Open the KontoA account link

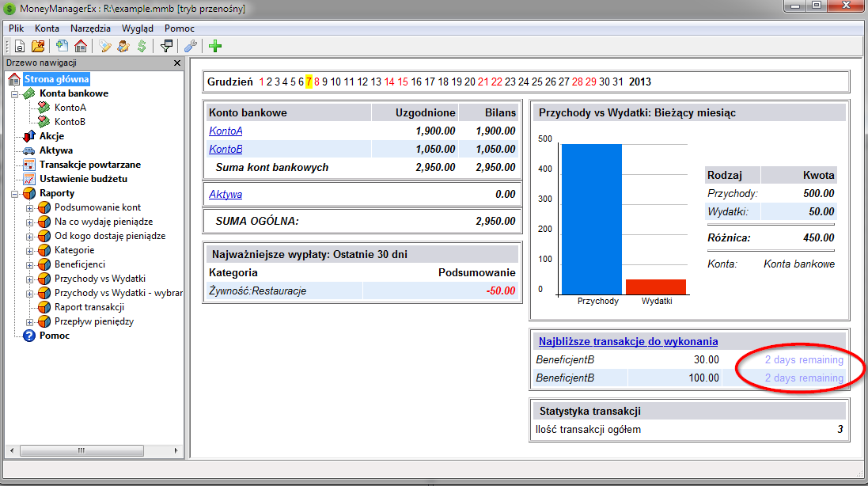226,131
